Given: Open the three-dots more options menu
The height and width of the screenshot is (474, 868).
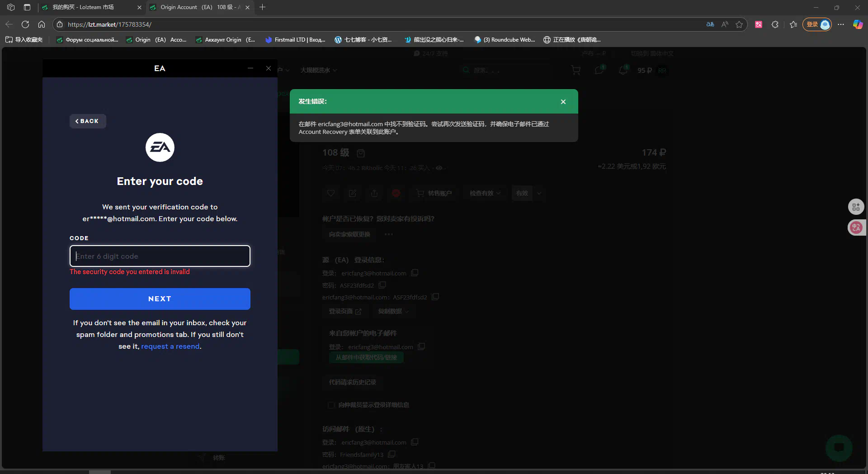Looking at the screenshot, I should click(389, 234).
